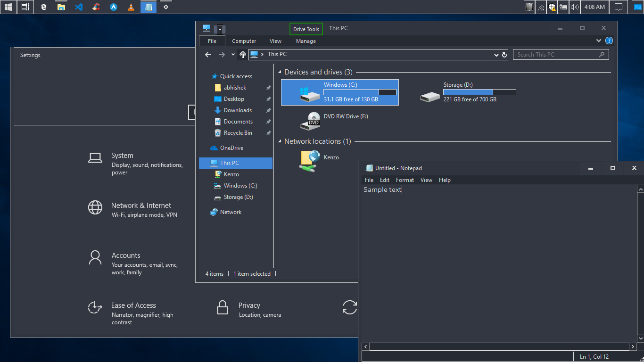Open Windows Security from the tray shield icon
Viewport: 644px width, 362px height.
point(552,7)
